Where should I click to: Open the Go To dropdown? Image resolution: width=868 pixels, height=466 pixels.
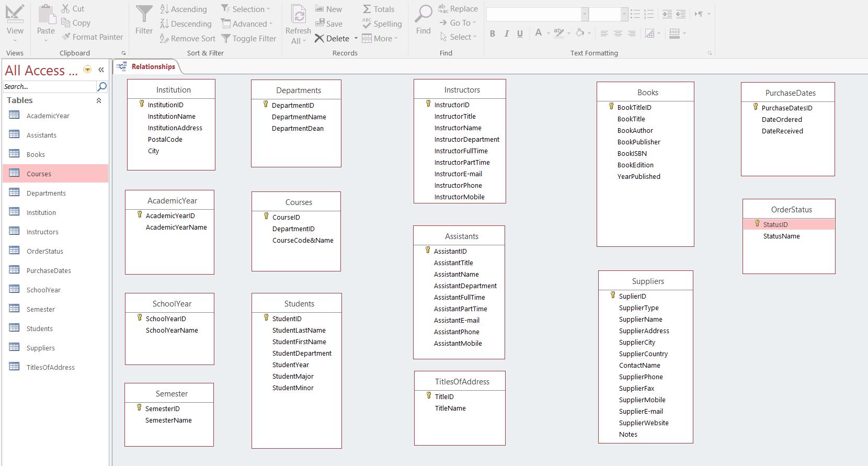click(474, 22)
